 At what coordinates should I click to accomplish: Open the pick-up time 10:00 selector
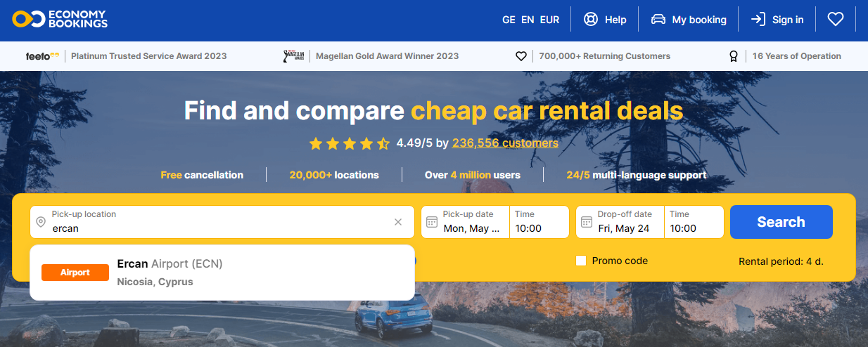point(539,222)
